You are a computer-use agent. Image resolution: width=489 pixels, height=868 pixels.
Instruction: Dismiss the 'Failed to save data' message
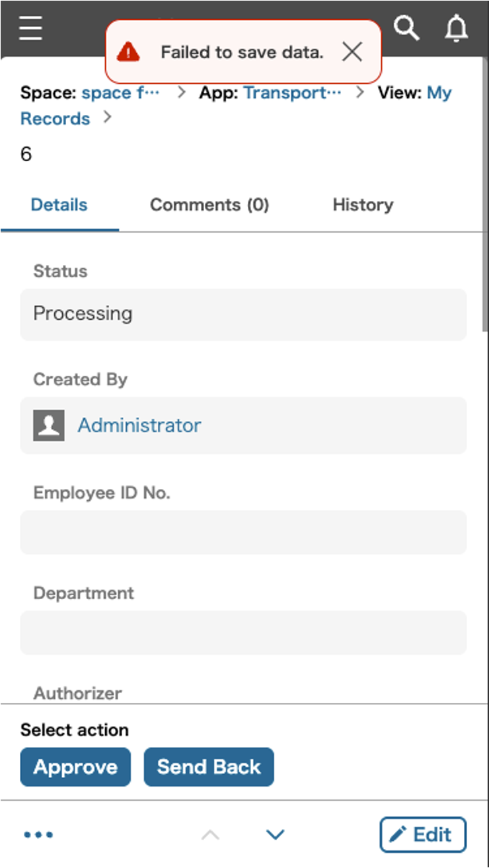[352, 52]
